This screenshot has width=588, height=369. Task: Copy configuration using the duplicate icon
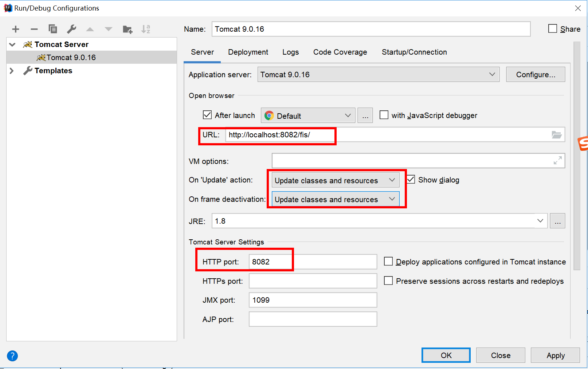click(53, 29)
